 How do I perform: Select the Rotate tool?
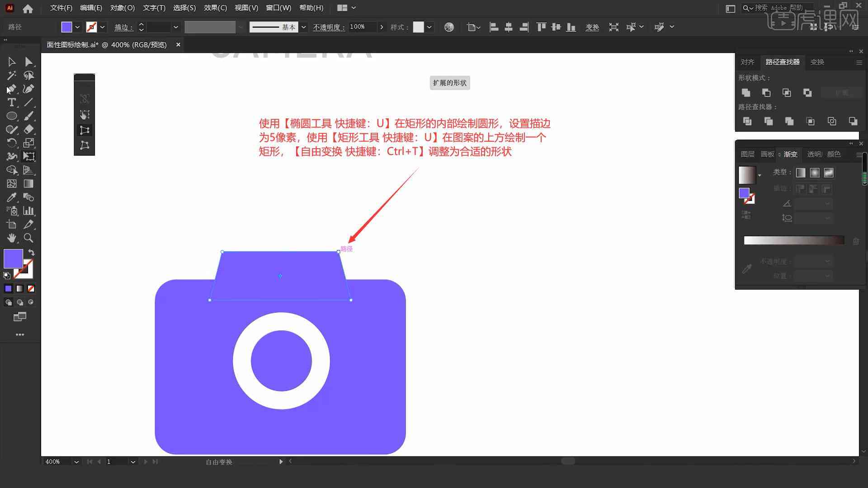11,143
